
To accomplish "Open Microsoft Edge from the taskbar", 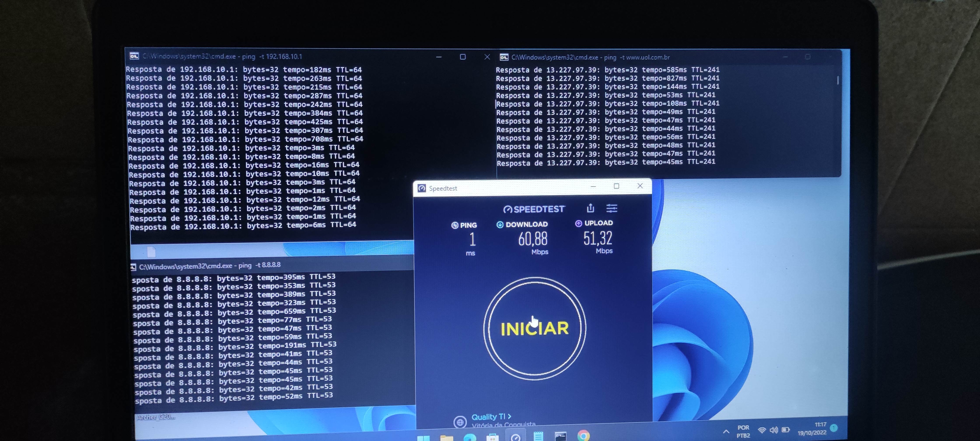I will click(x=470, y=437).
